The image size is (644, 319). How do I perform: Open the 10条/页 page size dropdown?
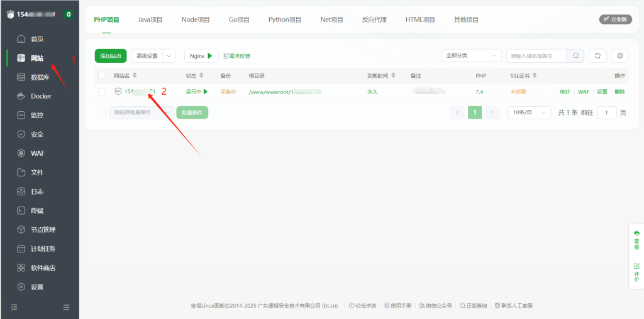(x=530, y=112)
